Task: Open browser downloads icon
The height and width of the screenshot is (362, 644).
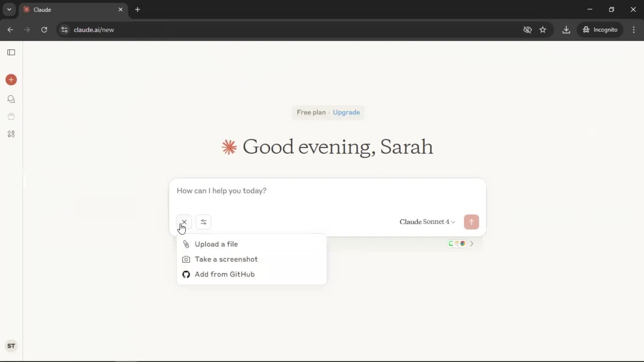Action: coord(566,30)
